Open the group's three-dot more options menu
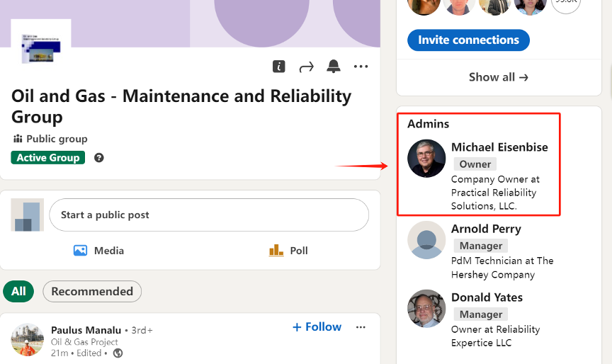Image resolution: width=612 pixels, height=364 pixels. coord(361,67)
